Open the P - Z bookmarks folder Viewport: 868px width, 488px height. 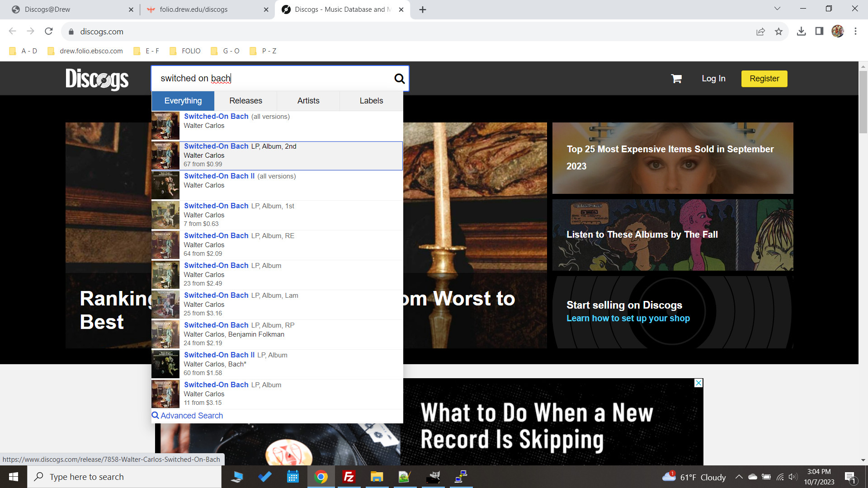pos(264,51)
